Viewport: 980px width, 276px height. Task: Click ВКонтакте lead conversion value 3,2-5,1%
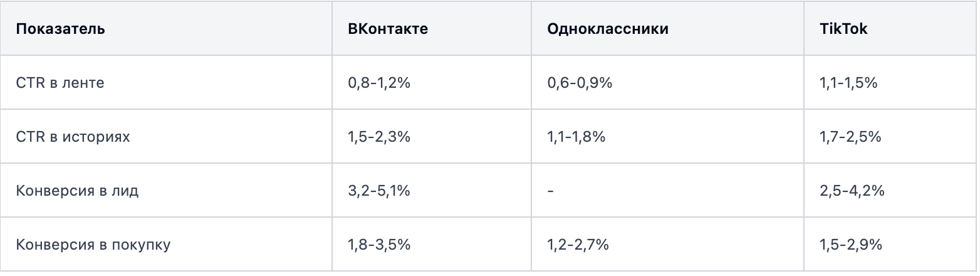[x=379, y=191]
